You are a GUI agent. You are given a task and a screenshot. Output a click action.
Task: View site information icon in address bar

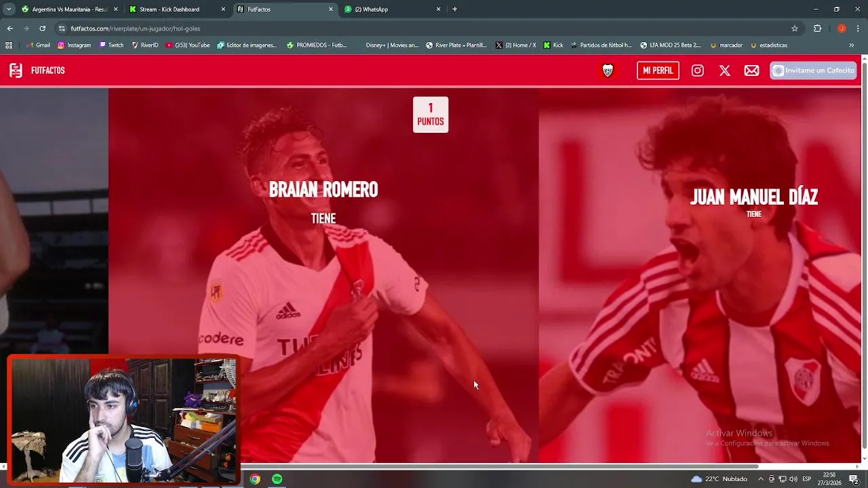pyautogui.click(x=62, y=28)
